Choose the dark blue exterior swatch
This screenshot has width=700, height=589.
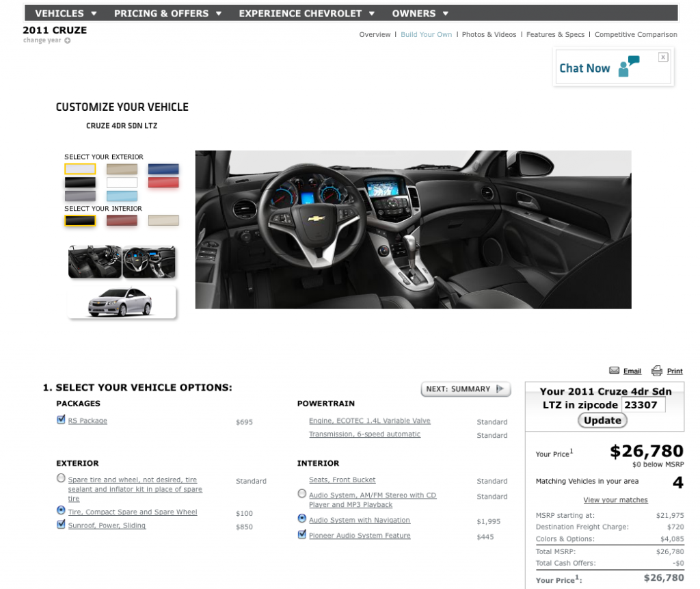point(163,169)
